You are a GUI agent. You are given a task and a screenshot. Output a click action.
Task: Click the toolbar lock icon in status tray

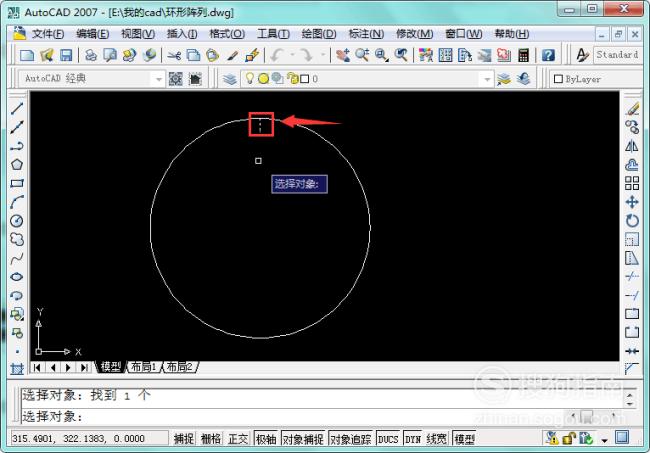(x=569, y=438)
